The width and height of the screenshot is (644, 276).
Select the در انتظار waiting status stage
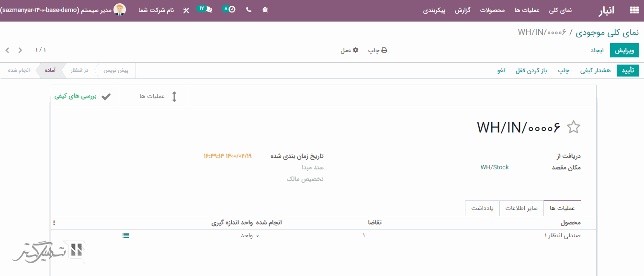(79, 70)
